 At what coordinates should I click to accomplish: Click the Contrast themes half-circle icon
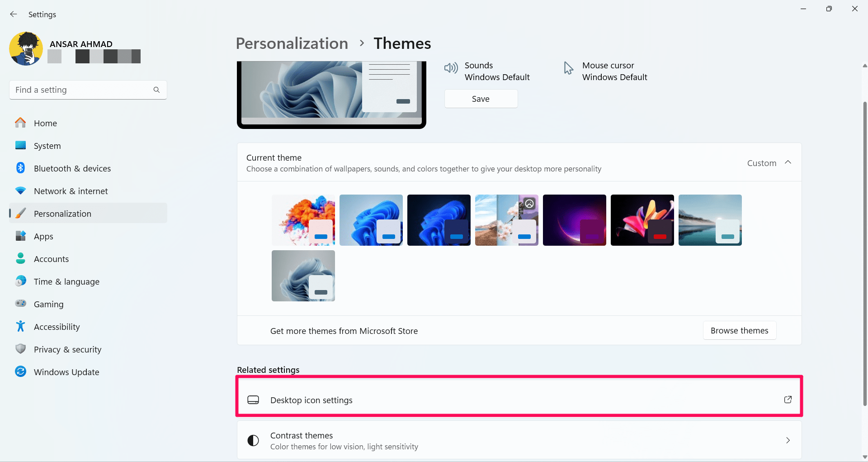pyautogui.click(x=253, y=441)
